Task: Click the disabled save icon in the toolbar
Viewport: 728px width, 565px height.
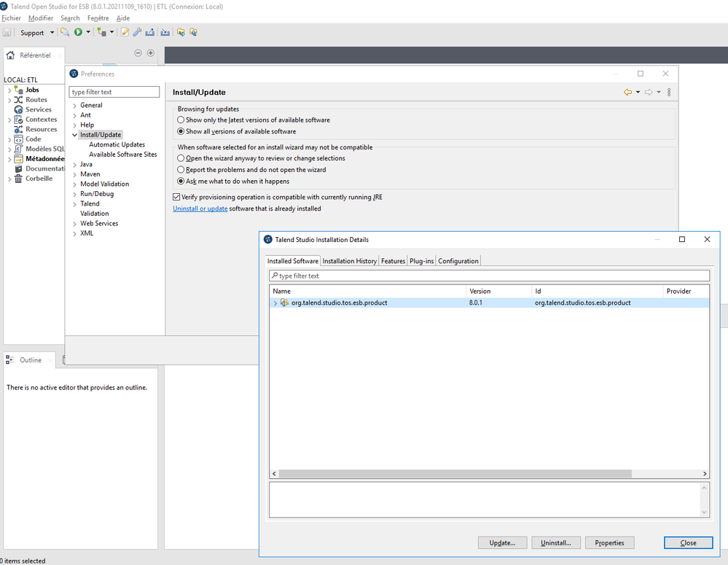Action: pos(7,33)
